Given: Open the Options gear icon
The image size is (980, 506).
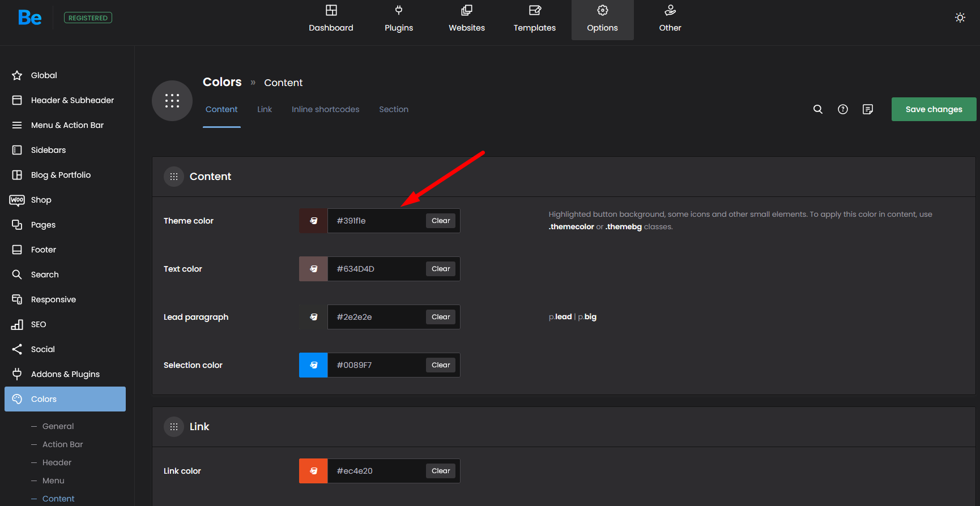Looking at the screenshot, I should (603, 10).
